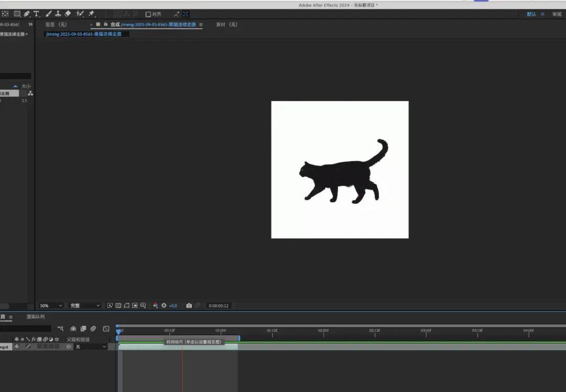Select the Type text tool

point(37,14)
